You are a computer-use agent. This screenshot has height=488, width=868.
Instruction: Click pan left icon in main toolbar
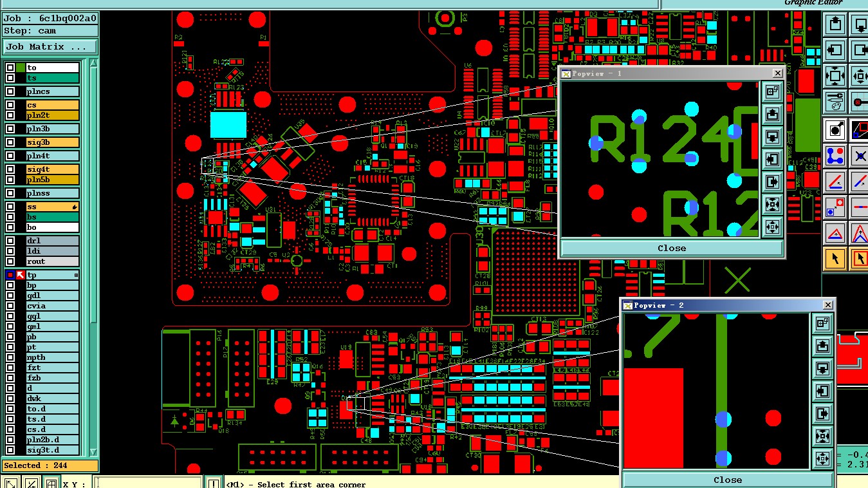pyautogui.click(x=835, y=50)
